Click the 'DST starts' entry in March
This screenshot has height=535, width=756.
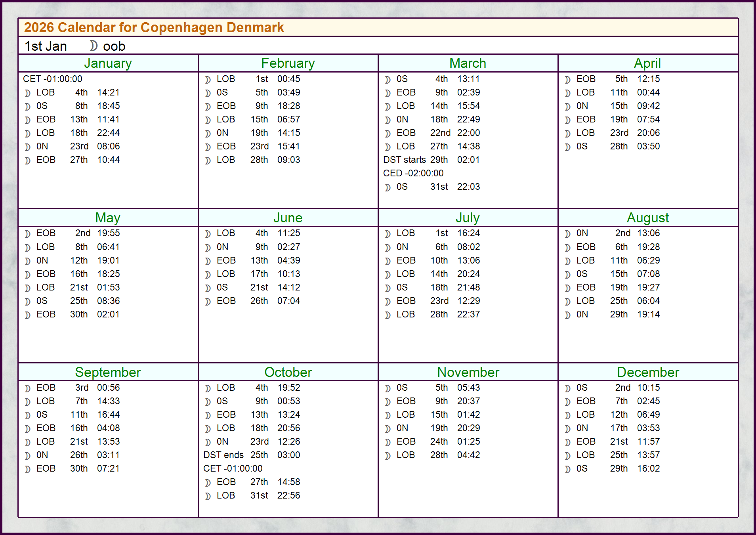tap(404, 160)
